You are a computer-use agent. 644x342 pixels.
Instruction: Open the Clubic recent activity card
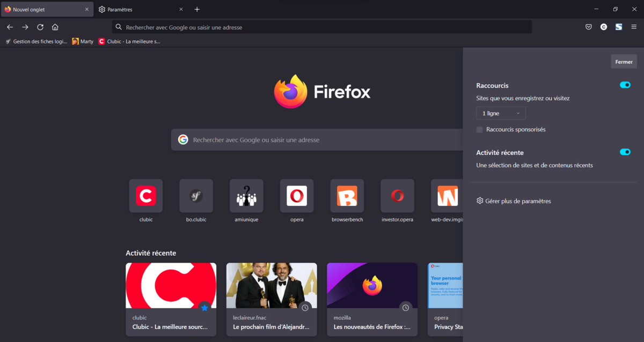click(171, 299)
